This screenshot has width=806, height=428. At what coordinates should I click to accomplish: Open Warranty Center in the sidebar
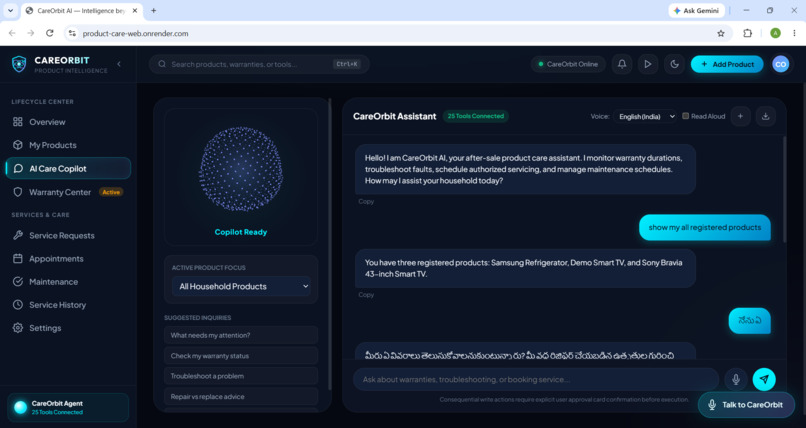tap(68, 192)
